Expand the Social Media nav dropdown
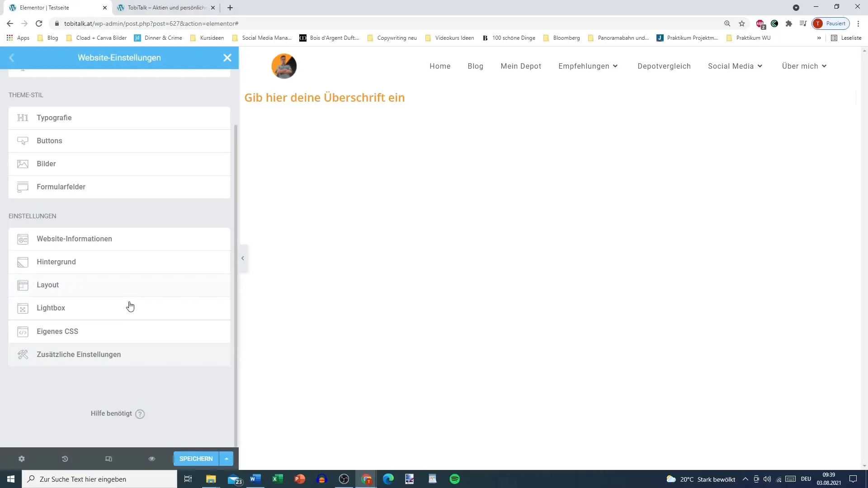This screenshot has height=488, width=868. click(736, 66)
